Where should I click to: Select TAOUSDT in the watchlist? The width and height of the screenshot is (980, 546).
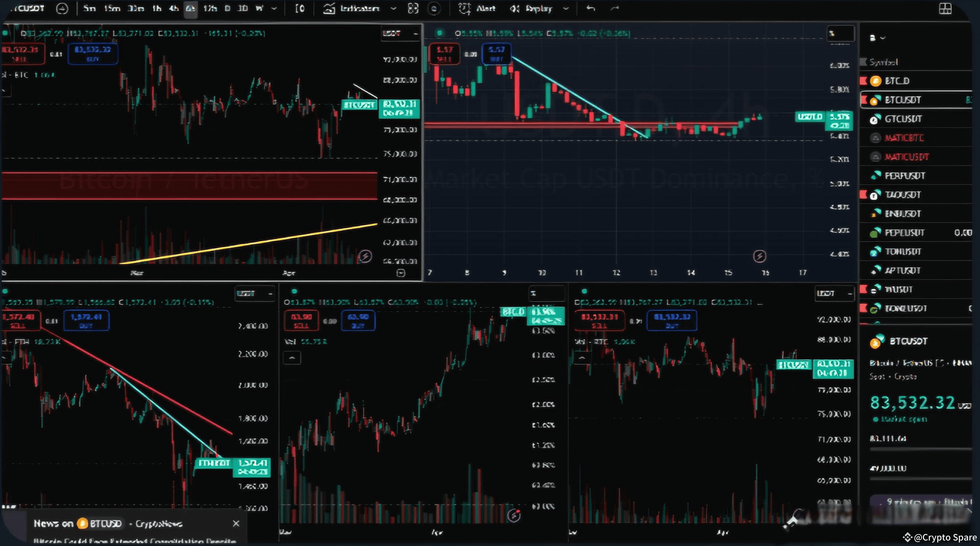916,195
